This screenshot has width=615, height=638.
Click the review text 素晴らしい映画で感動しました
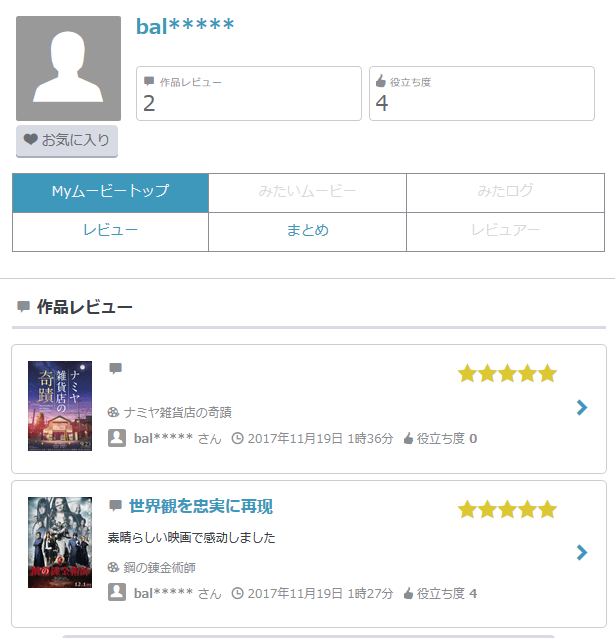pyautogui.click(x=191, y=537)
